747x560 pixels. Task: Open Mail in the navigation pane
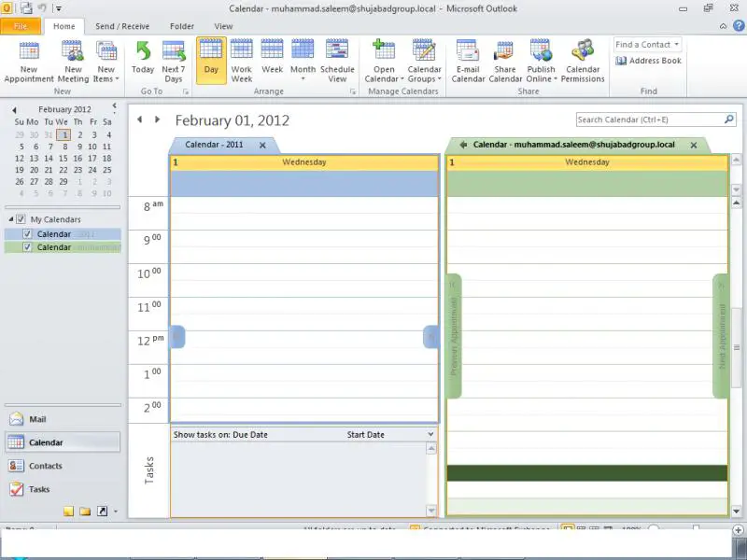click(63, 419)
